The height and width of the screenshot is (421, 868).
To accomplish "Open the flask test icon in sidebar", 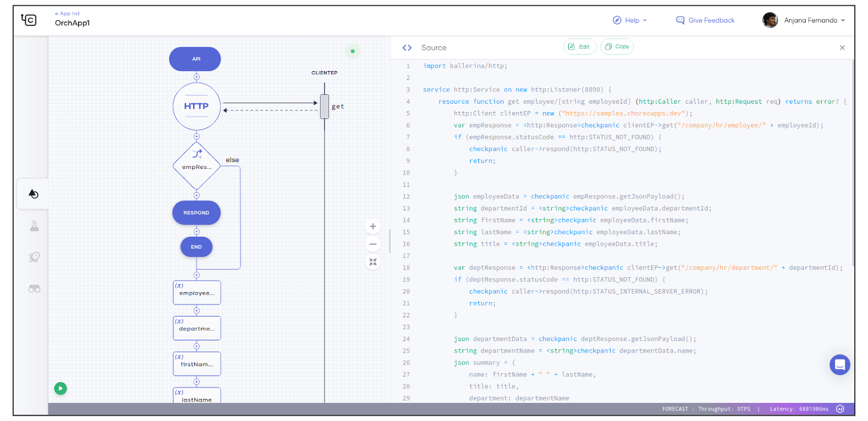I will pyautogui.click(x=34, y=226).
